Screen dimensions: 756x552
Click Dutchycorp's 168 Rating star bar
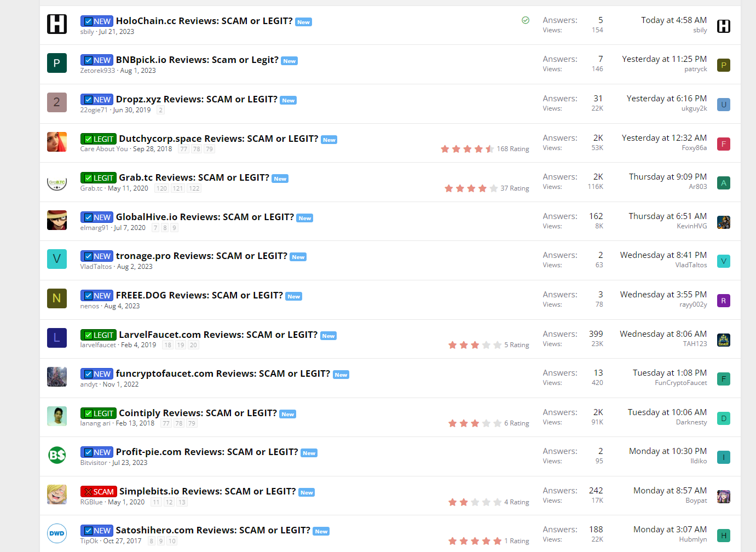[468, 149]
